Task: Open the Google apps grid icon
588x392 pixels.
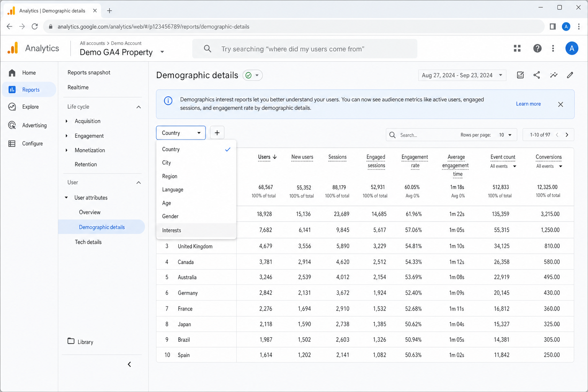Action: tap(517, 48)
